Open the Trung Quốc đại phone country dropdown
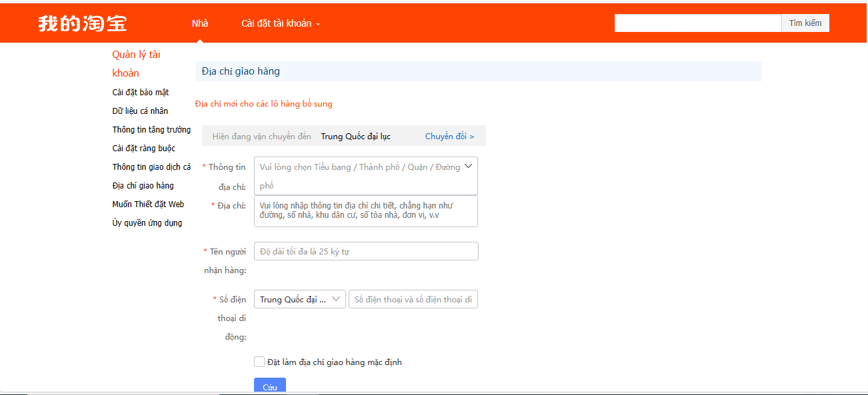Screen dimensions: 868x395 click(x=300, y=299)
